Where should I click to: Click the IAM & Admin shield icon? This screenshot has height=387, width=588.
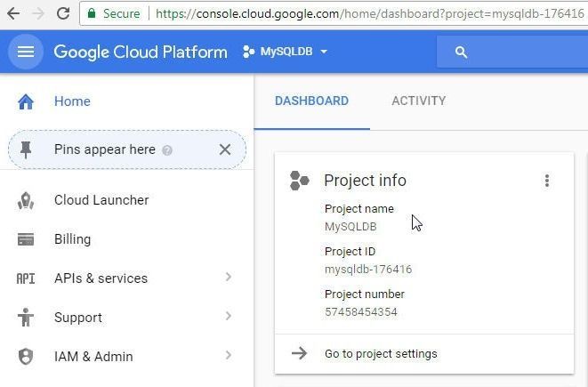[x=26, y=357]
